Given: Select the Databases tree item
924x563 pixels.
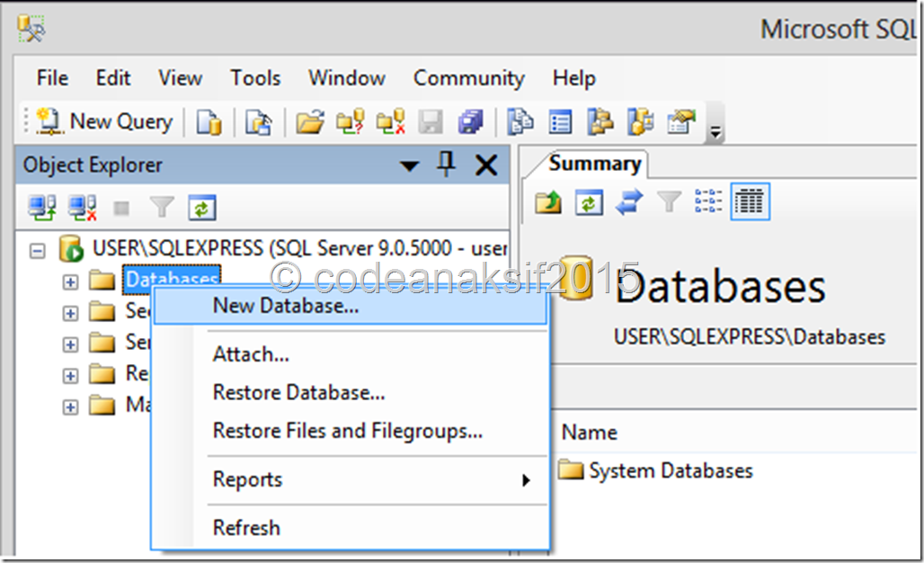Looking at the screenshot, I should click(x=172, y=278).
